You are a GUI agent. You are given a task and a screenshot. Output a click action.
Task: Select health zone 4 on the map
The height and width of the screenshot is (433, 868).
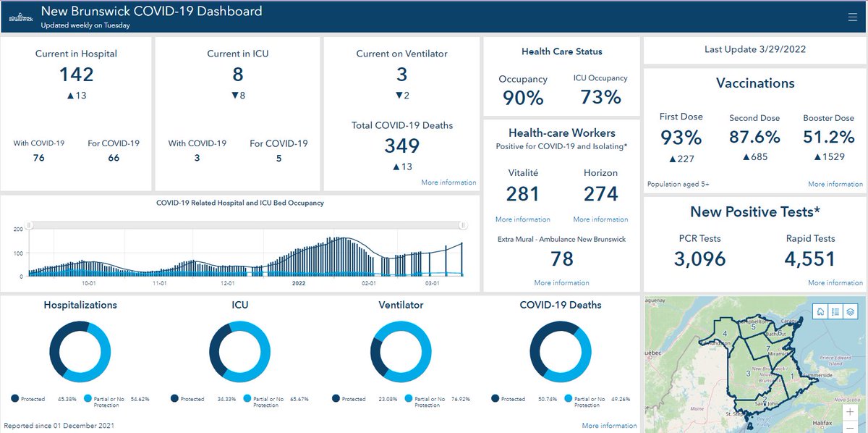coord(725,334)
